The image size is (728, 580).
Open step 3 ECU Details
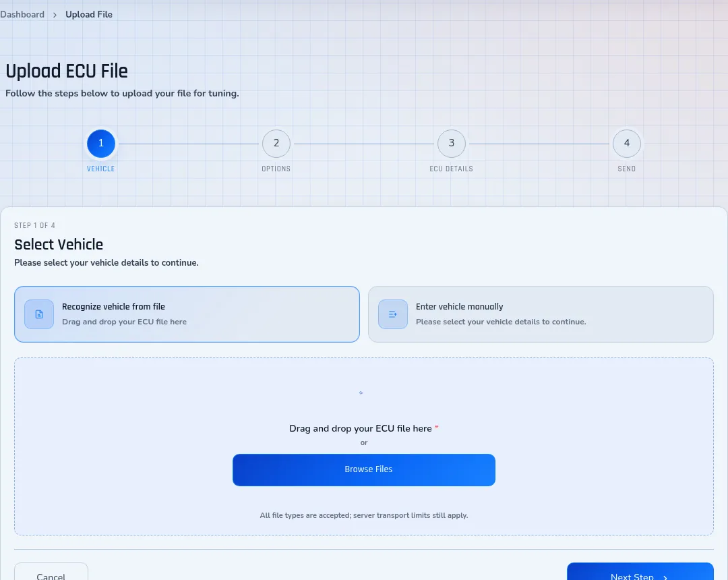point(451,144)
